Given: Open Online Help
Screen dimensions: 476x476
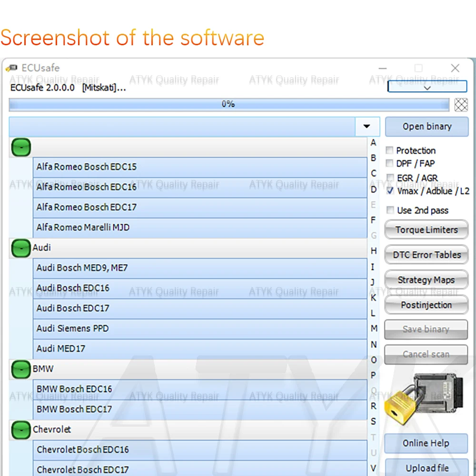Looking at the screenshot, I should pos(426,443).
